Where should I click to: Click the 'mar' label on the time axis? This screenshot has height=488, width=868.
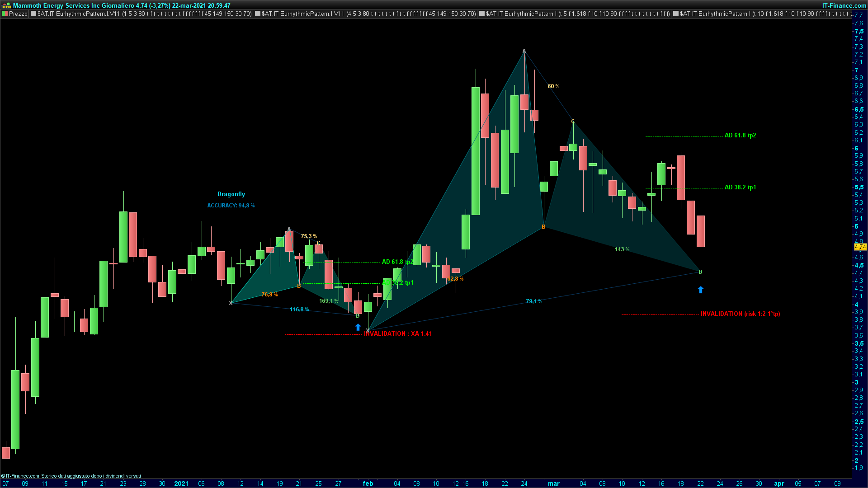(554, 483)
